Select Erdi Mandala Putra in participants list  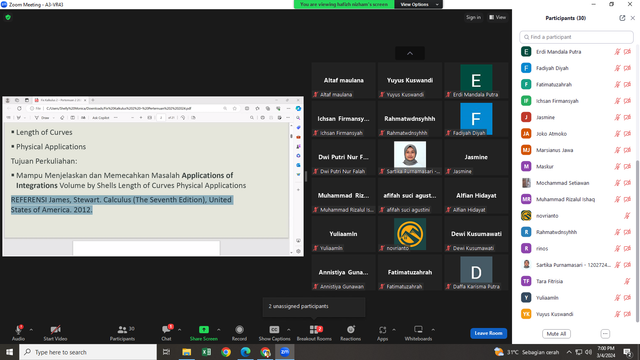(576, 52)
